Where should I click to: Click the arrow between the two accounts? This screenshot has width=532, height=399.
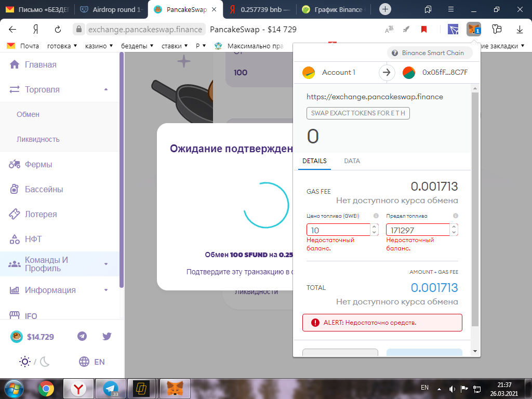387,72
